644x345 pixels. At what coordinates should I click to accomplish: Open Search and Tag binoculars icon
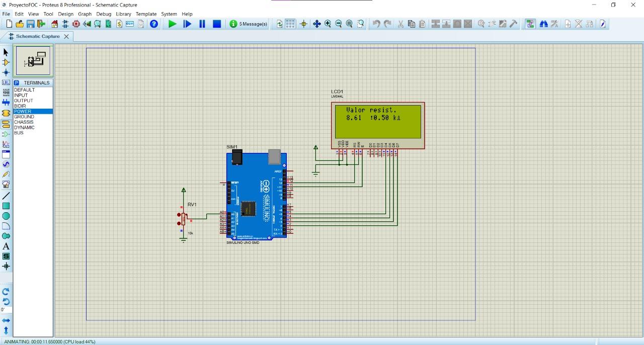(543, 24)
